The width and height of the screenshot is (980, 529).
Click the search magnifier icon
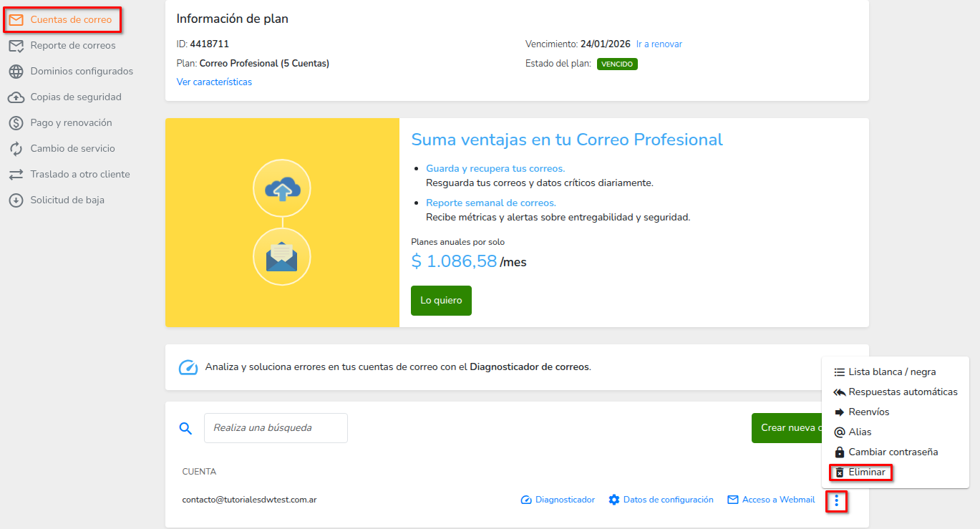click(185, 428)
